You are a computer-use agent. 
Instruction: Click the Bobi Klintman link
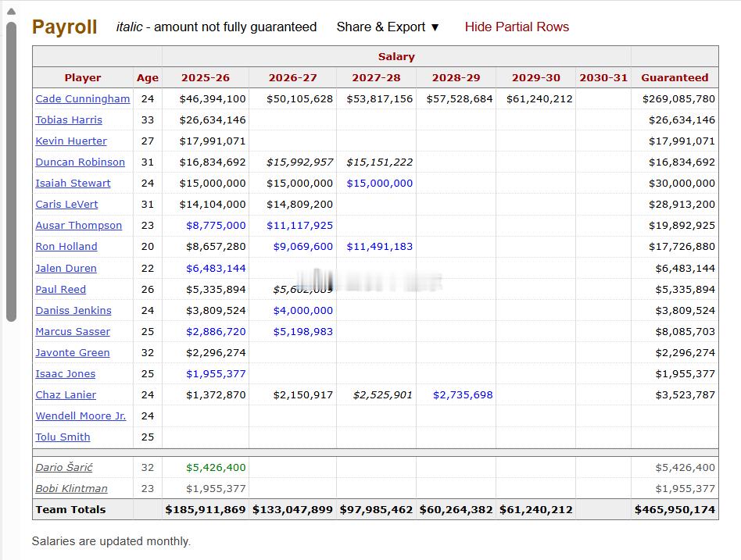71,489
